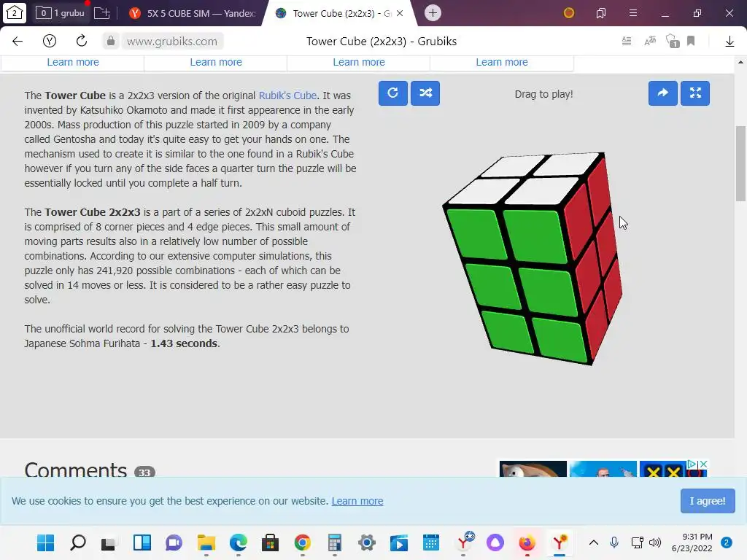Click the blue share arrow button
Image resolution: width=747 pixels, height=560 pixels.
pos(662,93)
